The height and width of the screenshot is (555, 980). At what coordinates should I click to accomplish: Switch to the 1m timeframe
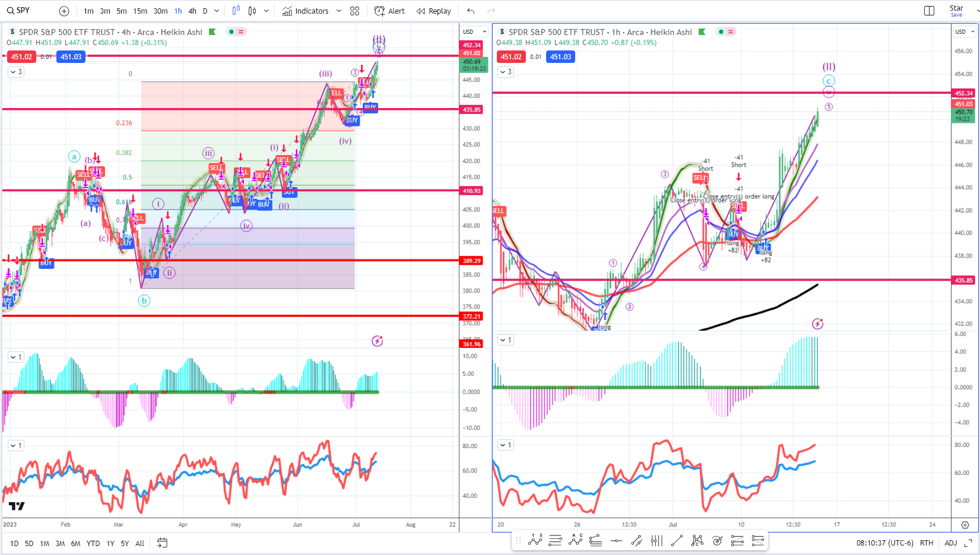[88, 11]
